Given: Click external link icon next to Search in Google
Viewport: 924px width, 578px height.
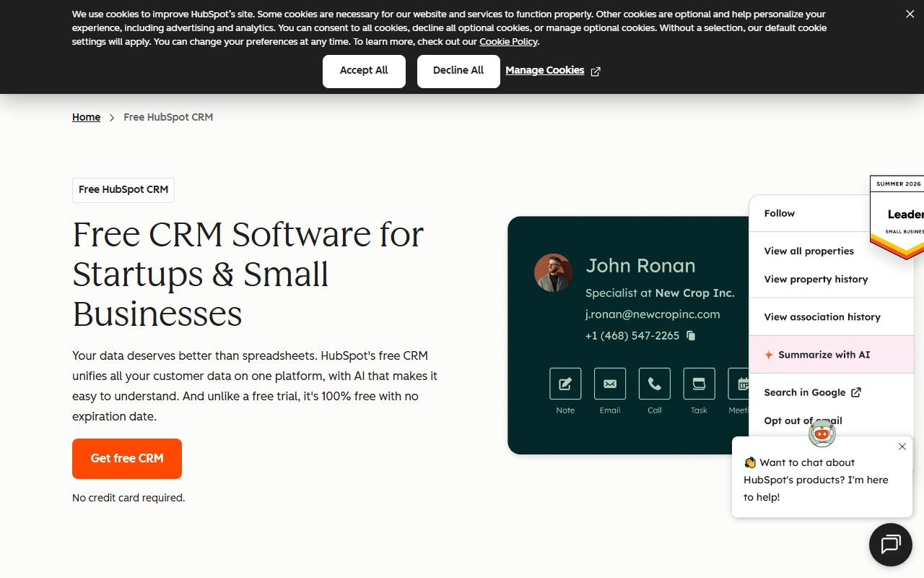Looking at the screenshot, I should [856, 392].
